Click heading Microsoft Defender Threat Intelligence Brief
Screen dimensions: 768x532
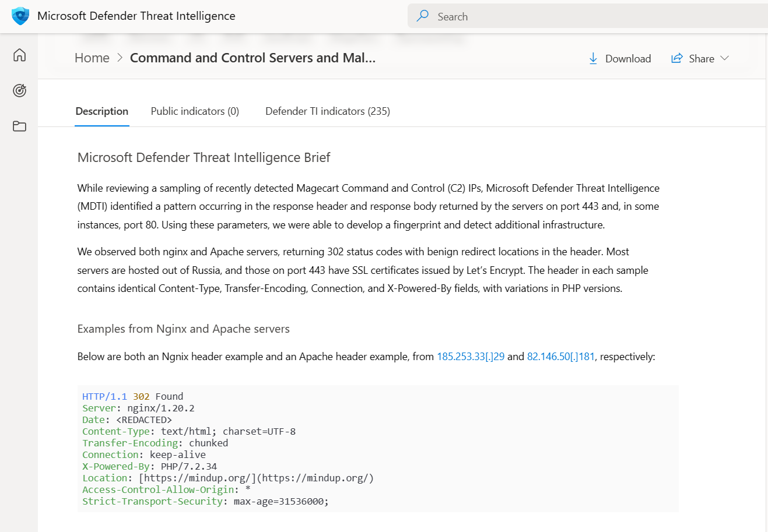[x=204, y=157]
